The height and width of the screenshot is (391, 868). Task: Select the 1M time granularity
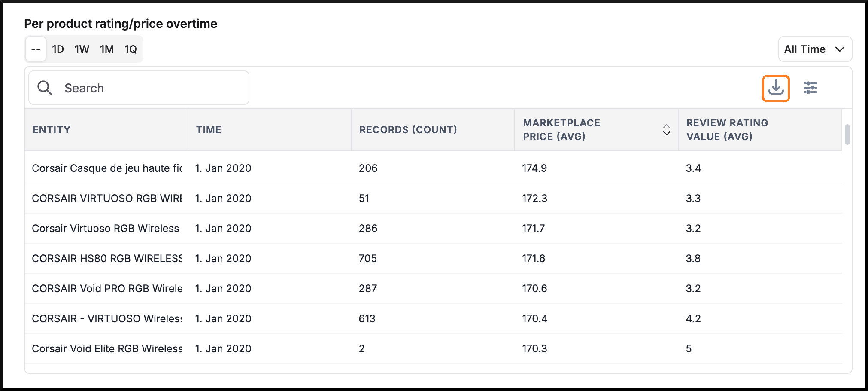107,49
